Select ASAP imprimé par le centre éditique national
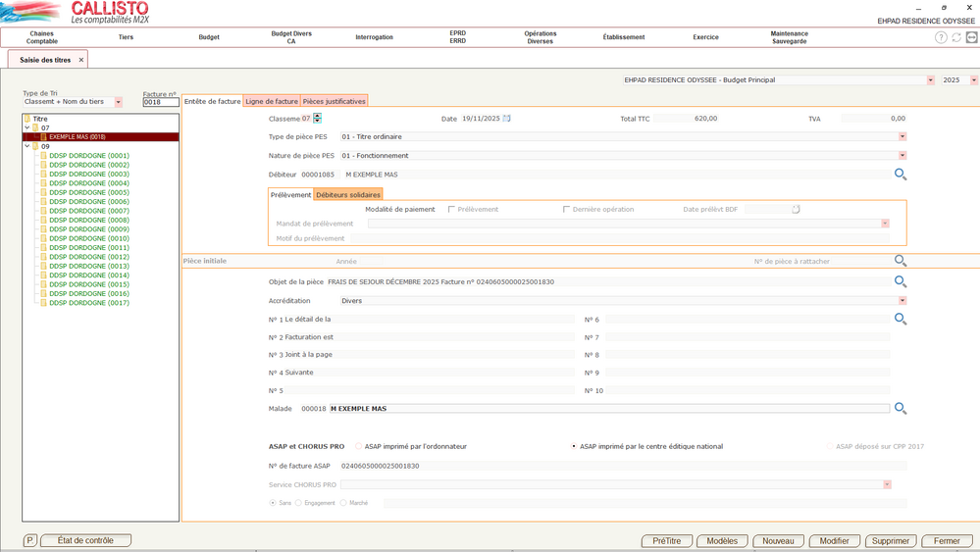 (x=574, y=446)
